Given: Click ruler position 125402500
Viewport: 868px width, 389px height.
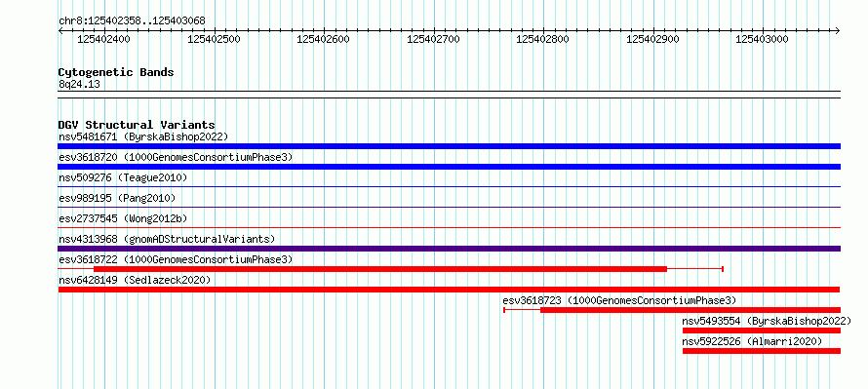Looking at the screenshot, I should tap(214, 39).
